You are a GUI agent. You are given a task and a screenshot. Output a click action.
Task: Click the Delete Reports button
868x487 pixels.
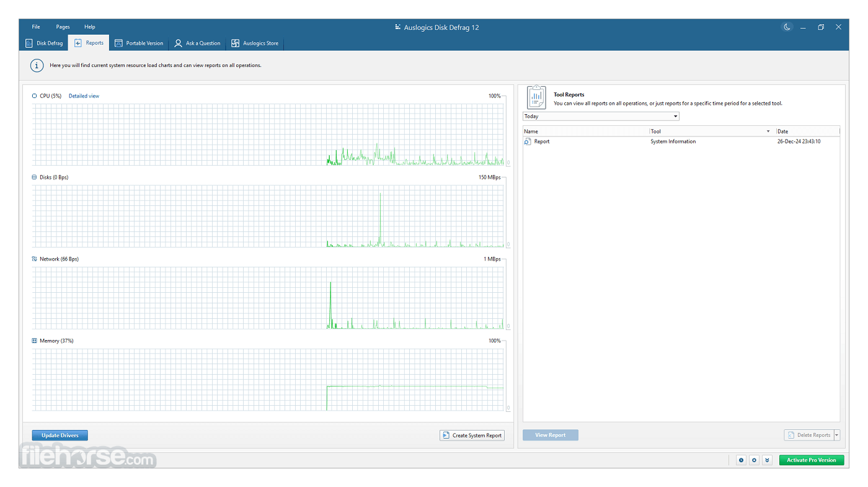[808, 436]
